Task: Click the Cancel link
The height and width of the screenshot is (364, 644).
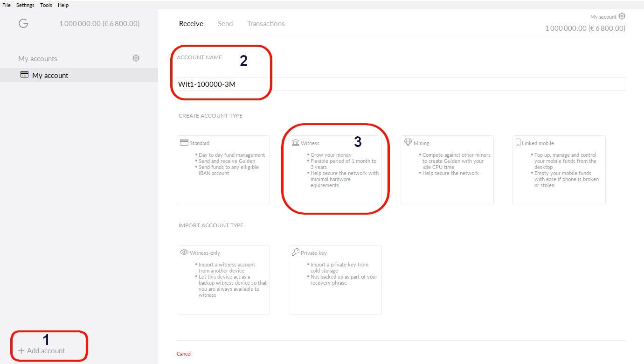Action: [184, 354]
